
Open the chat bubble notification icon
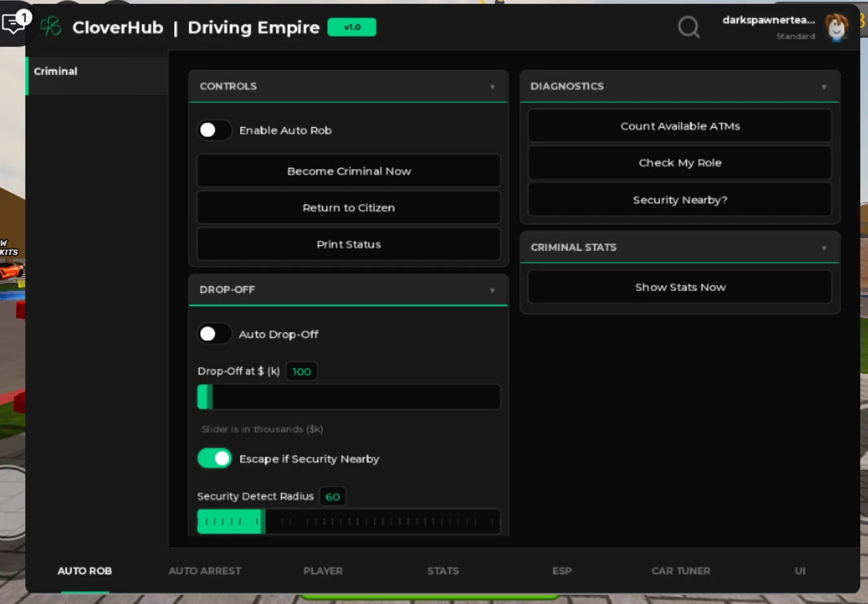click(x=14, y=22)
